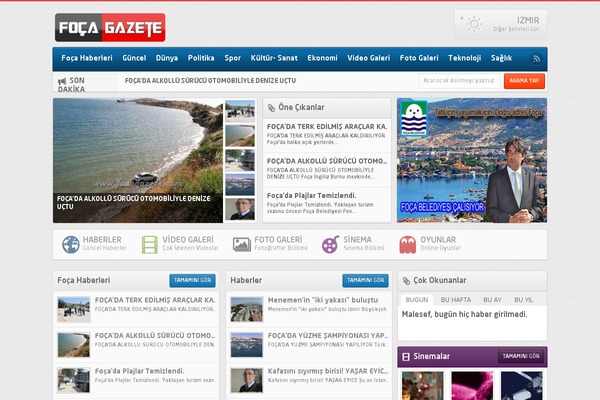Image resolution: width=600 pixels, height=400 pixels.
Task: Select the beach coastline slider thumbnail
Action: (240, 136)
